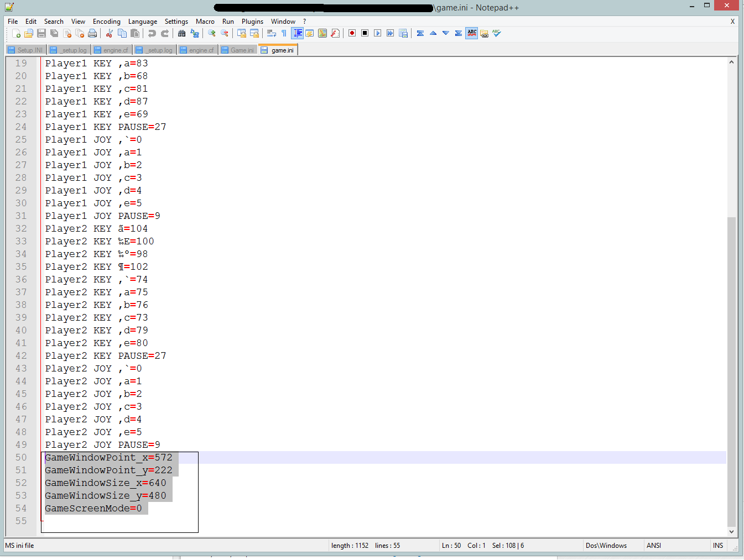Image resolution: width=744 pixels, height=560 pixels.
Task: Click the ANSI encoding status field
Action: click(x=677, y=546)
